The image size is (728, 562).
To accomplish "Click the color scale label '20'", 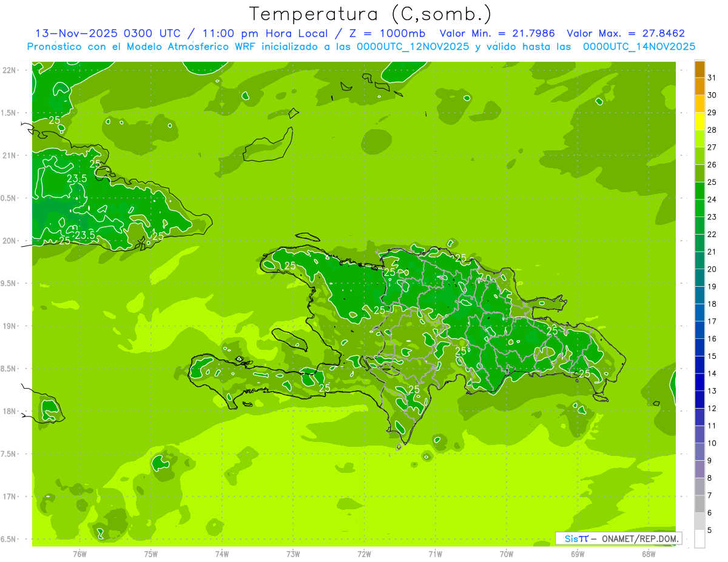I will [712, 269].
